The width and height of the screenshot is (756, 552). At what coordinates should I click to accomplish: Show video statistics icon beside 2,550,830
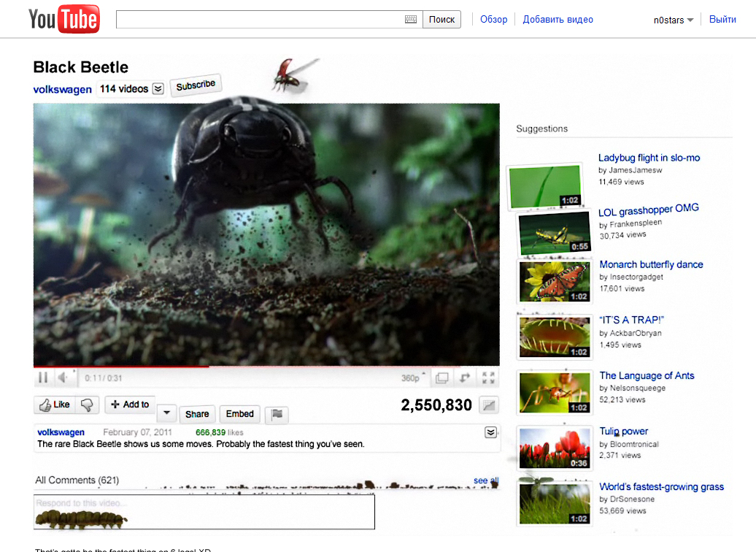489,405
